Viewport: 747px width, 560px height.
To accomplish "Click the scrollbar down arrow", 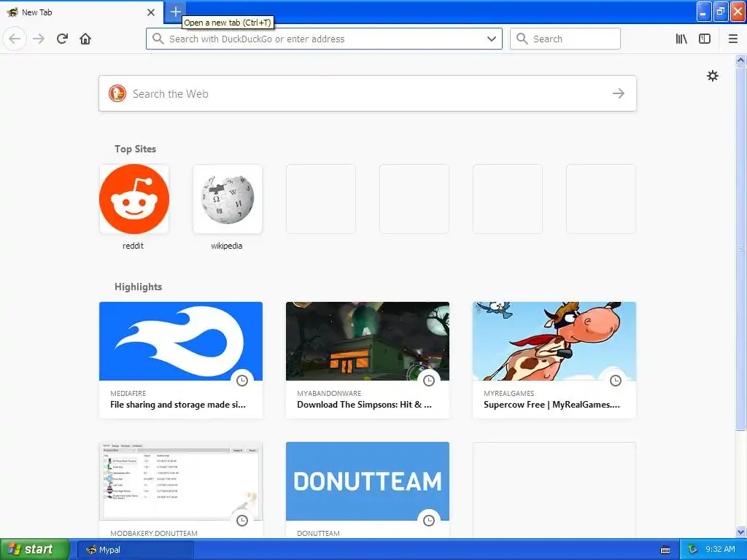I will [x=740, y=532].
